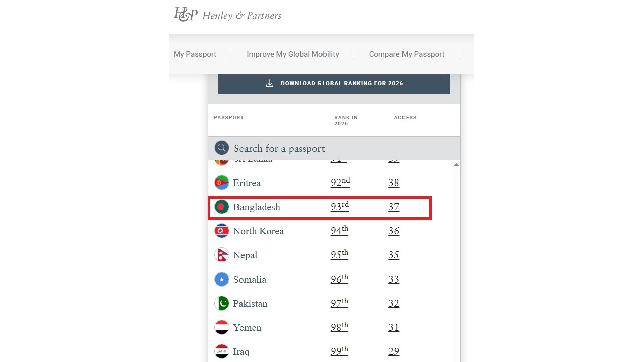This screenshot has height=362, width=644.
Task: Open Eritrea access count 38 link
Action: pos(394,183)
